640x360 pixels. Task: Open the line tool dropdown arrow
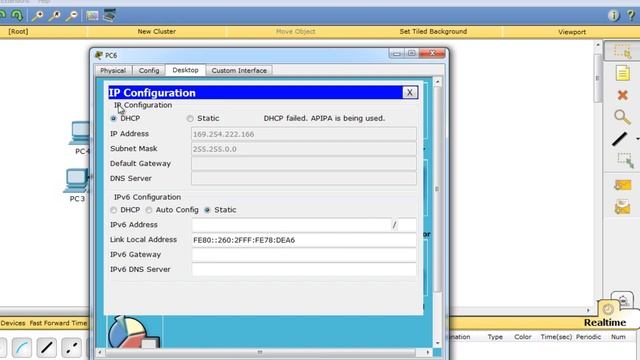(x=637, y=139)
